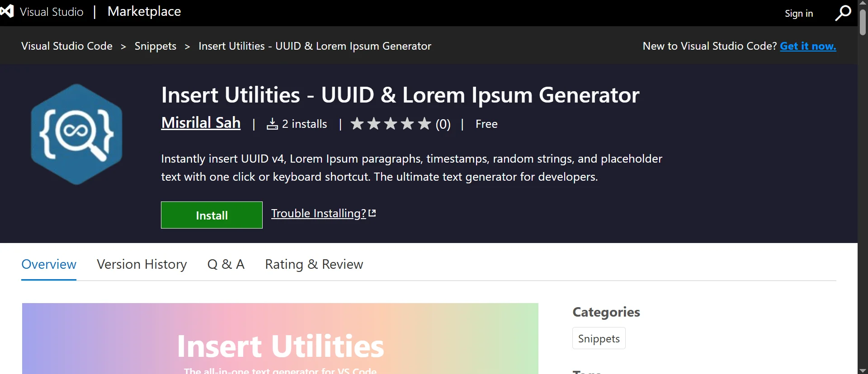Open the Snippets breadcrumb link
The height and width of the screenshot is (374, 868).
pyautogui.click(x=156, y=47)
